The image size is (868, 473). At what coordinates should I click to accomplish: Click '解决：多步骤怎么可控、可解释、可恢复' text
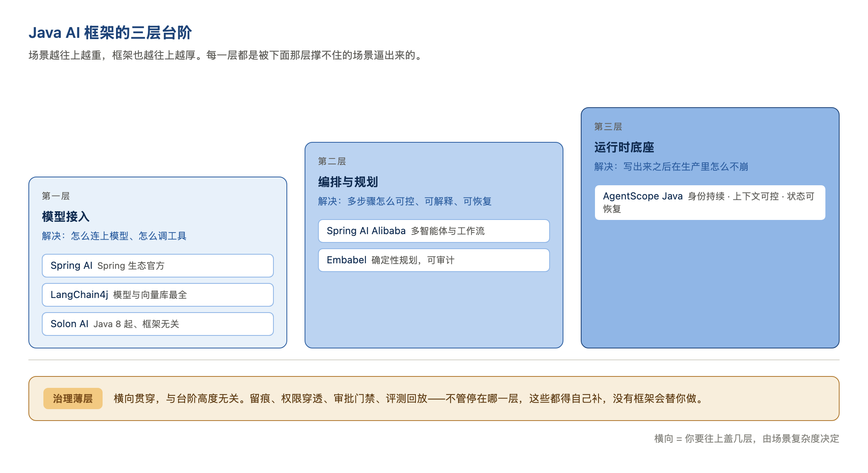pyautogui.click(x=405, y=201)
